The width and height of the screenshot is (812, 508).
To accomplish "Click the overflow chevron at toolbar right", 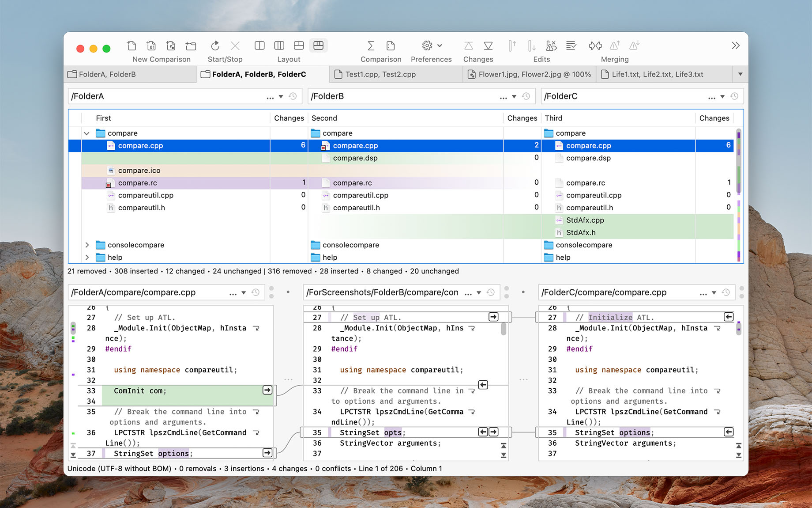I will (735, 45).
